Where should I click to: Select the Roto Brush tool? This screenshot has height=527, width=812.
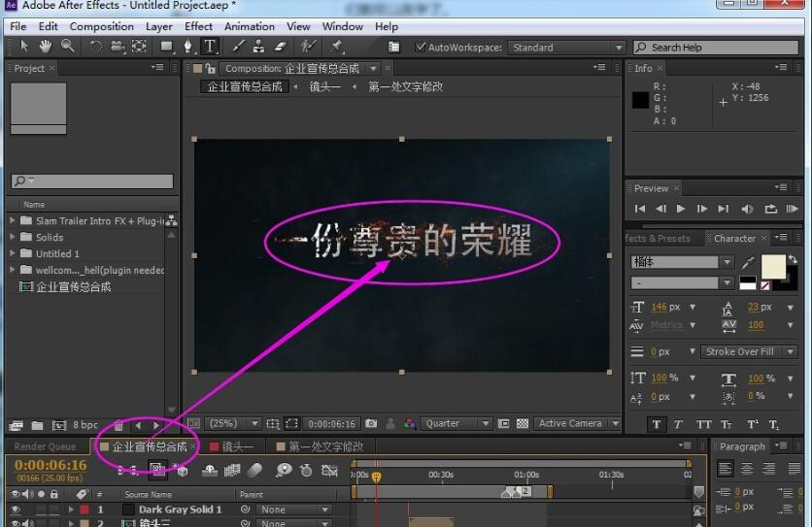coord(308,47)
